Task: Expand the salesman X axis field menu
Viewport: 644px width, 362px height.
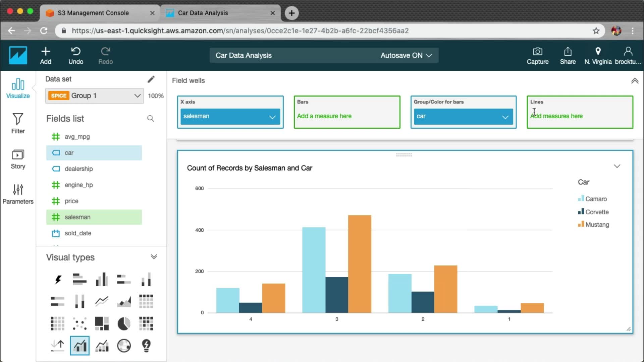Action: coord(272,117)
